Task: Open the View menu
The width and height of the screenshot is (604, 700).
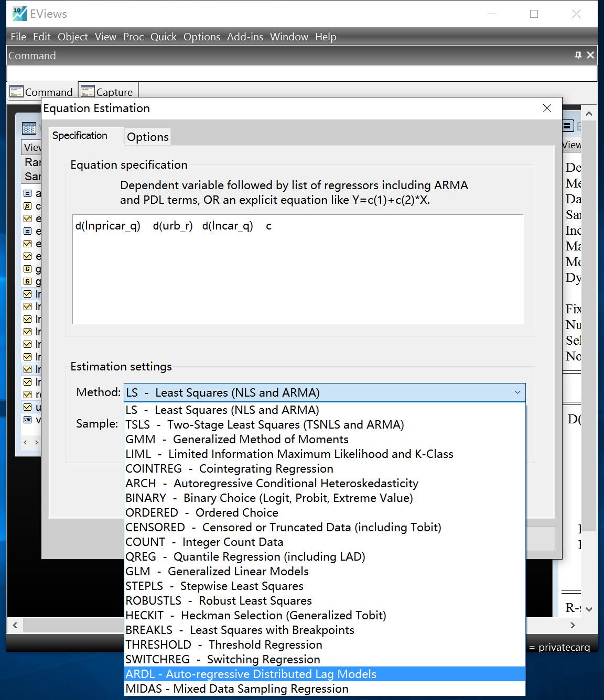Action: (x=105, y=37)
